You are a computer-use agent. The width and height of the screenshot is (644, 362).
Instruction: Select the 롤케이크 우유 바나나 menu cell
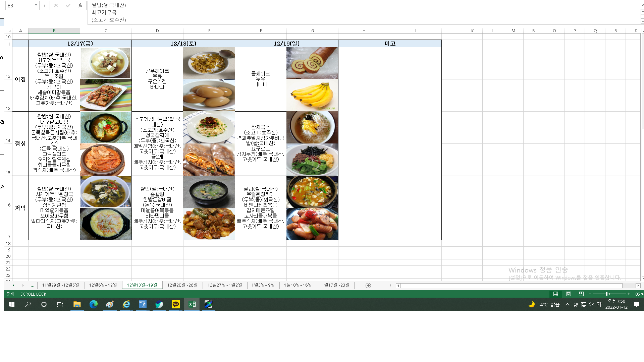[261, 79]
